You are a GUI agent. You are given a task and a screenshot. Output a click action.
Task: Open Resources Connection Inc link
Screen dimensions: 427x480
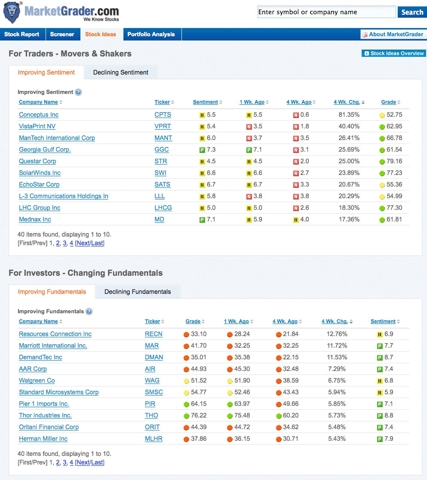tap(55, 334)
